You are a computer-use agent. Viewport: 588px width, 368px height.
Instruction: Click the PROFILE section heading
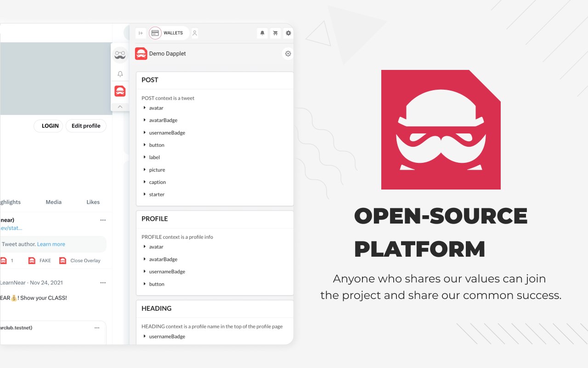pos(155,219)
